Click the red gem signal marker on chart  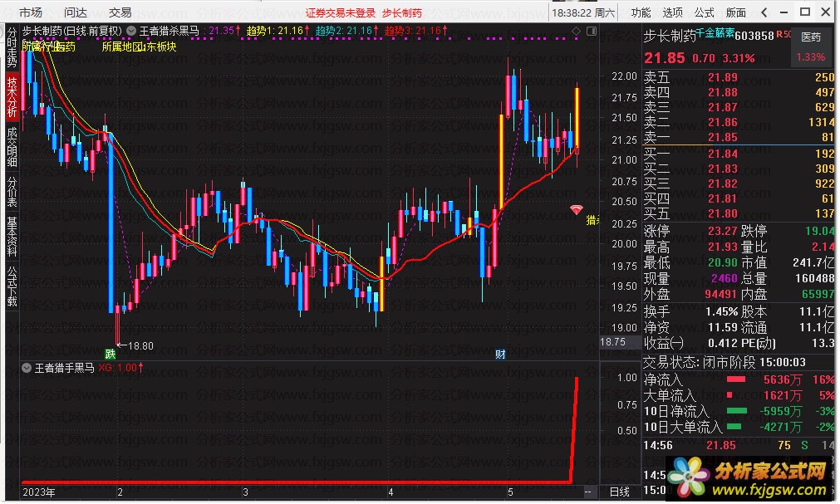(577, 209)
